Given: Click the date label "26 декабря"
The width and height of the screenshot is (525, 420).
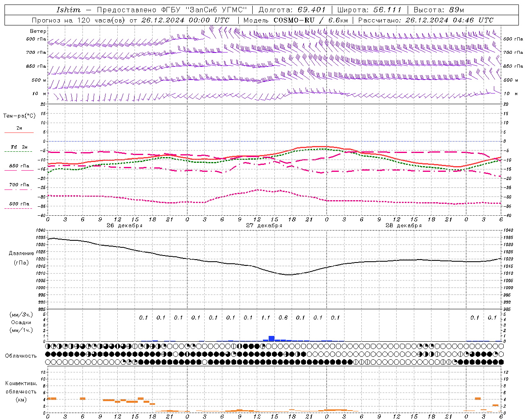Looking at the screenshot, I should tap(125, 226).
